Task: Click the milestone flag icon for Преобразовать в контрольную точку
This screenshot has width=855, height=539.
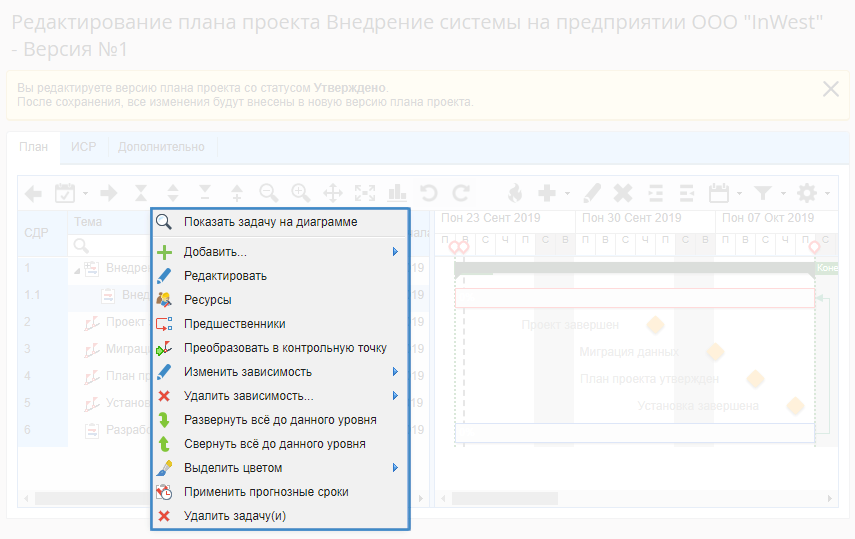Action: point(165,347)
